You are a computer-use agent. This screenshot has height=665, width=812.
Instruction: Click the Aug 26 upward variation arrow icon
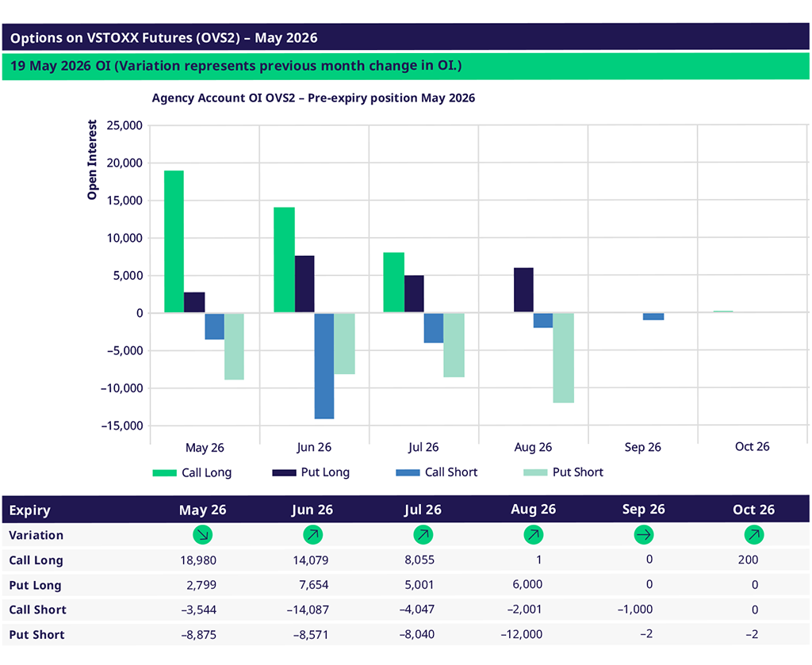pos(534,534)
